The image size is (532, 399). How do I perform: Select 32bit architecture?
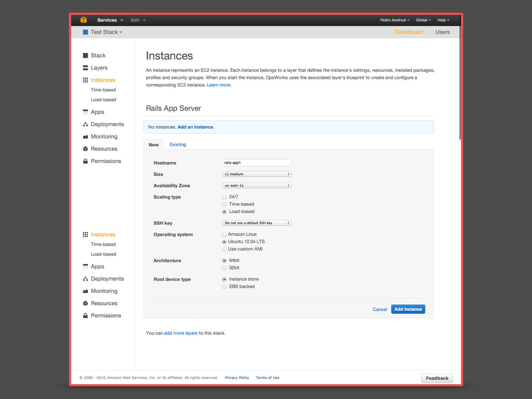coord(224,268)
